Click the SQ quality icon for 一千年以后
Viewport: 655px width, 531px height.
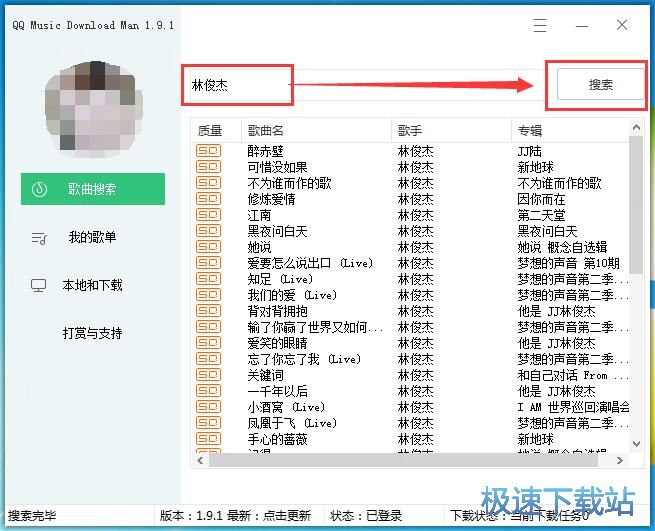point(208,391)
